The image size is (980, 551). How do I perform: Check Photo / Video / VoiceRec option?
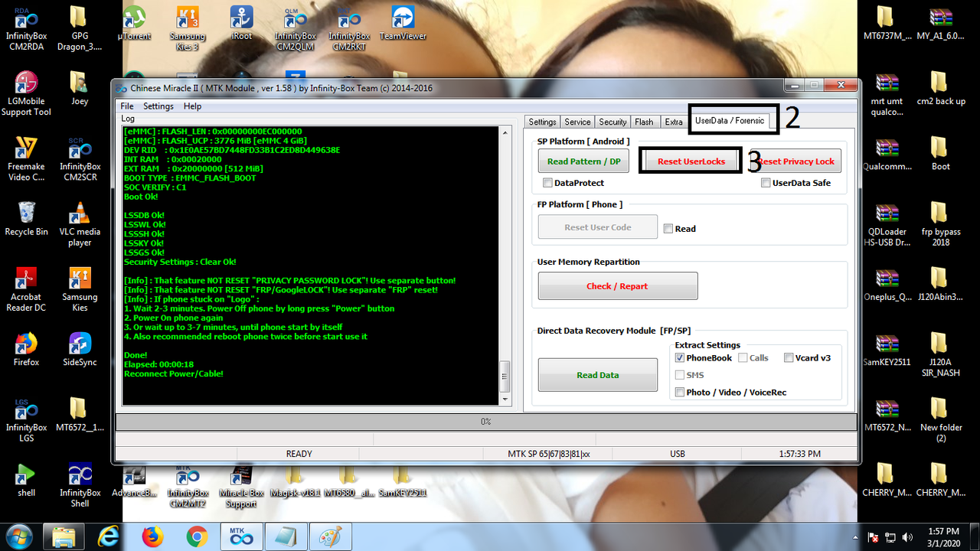(x=680, y=393)
